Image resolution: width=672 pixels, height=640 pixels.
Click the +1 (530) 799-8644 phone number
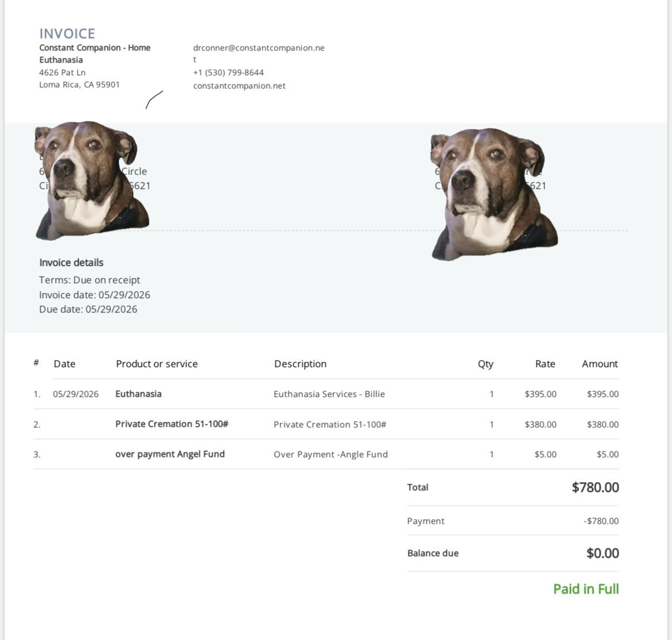coord(229,72)
